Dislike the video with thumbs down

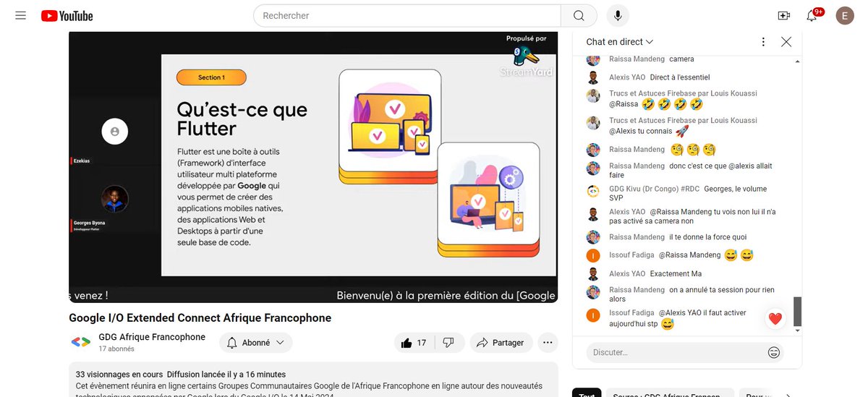(448, 343)
